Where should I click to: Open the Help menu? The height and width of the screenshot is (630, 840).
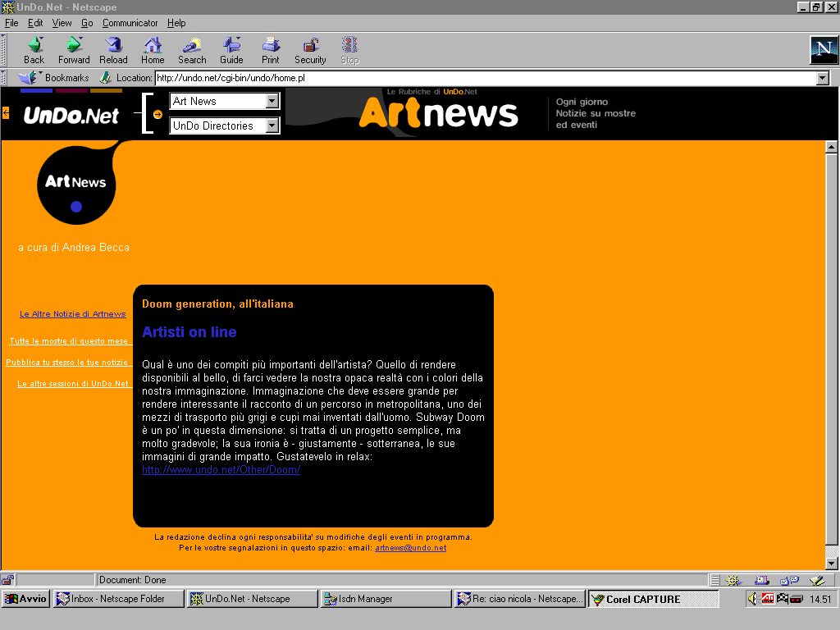pyautogui.click(x=176, y=23)
